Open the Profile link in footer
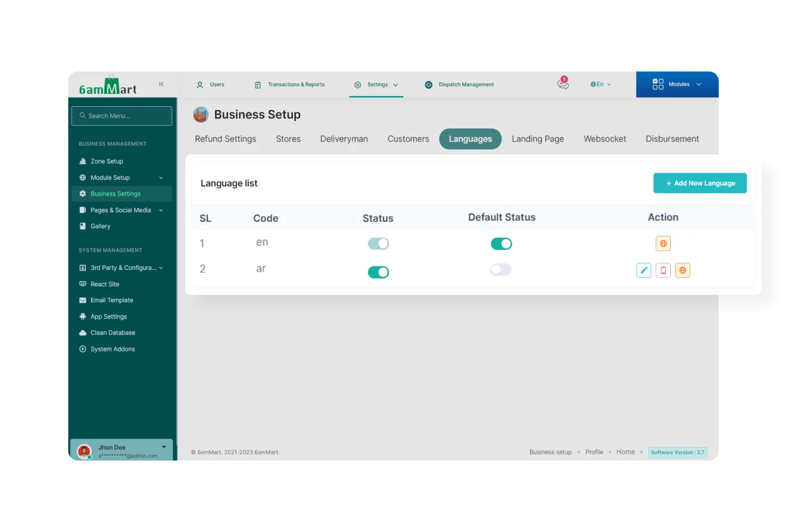 [594, 452]
